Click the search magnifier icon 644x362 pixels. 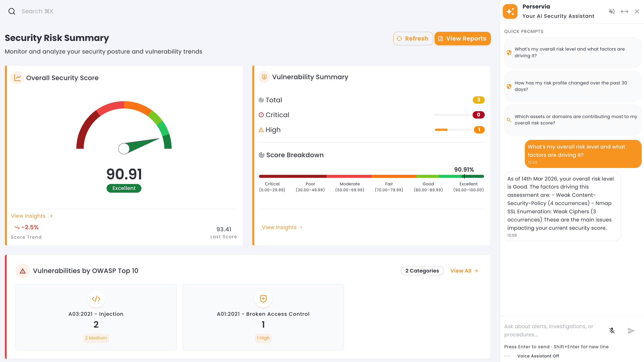(x=12, y=11)
